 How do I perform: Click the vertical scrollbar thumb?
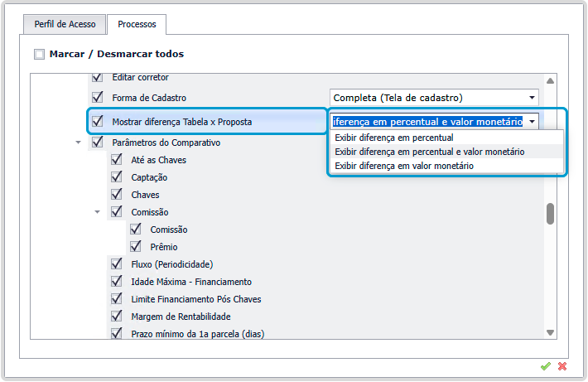click(550, 214)
